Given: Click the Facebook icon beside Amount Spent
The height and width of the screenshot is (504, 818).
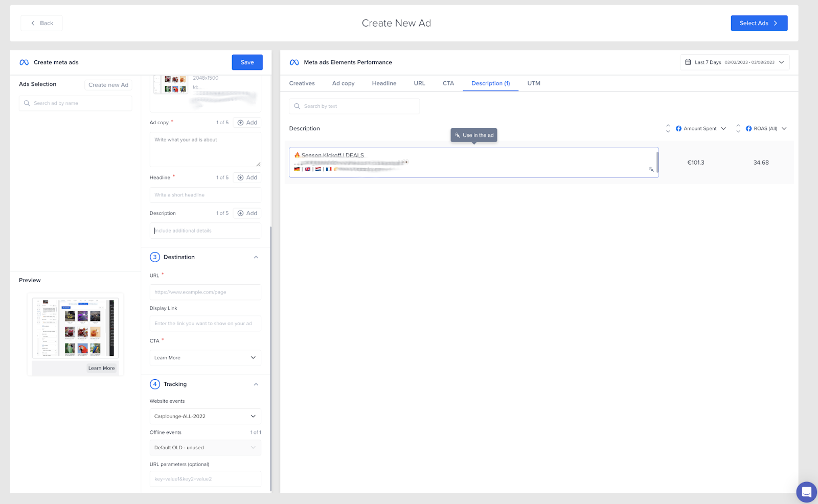Looking at the screenshot, I should pyautogui.click(x=677, y=128).
